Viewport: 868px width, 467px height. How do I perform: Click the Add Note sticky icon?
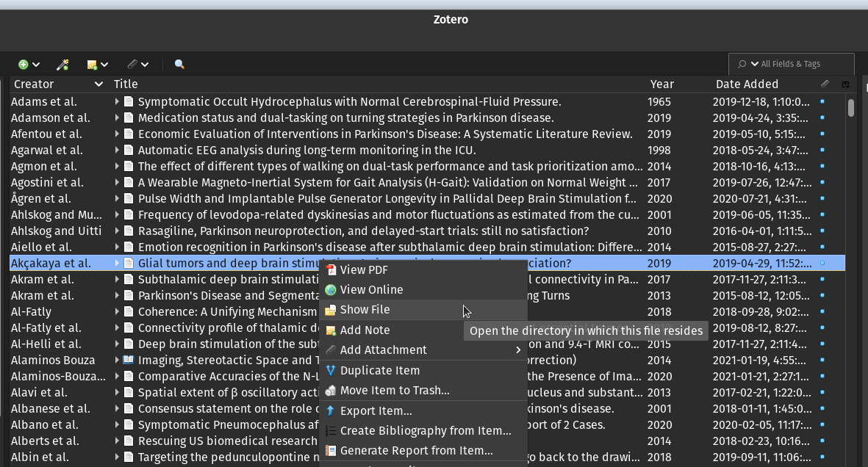tap(331, 330)
